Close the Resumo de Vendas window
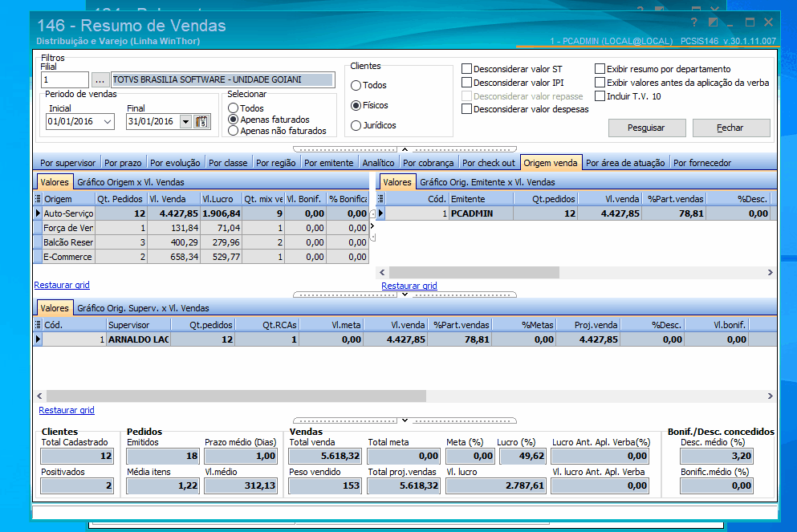This screenshot has height=532, width=797. 769,22
